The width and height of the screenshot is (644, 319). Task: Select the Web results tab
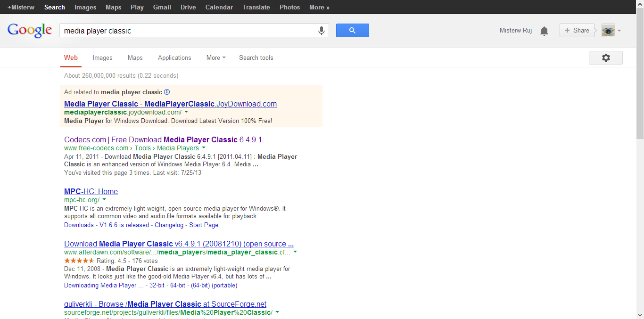click(x=71, y=57)
